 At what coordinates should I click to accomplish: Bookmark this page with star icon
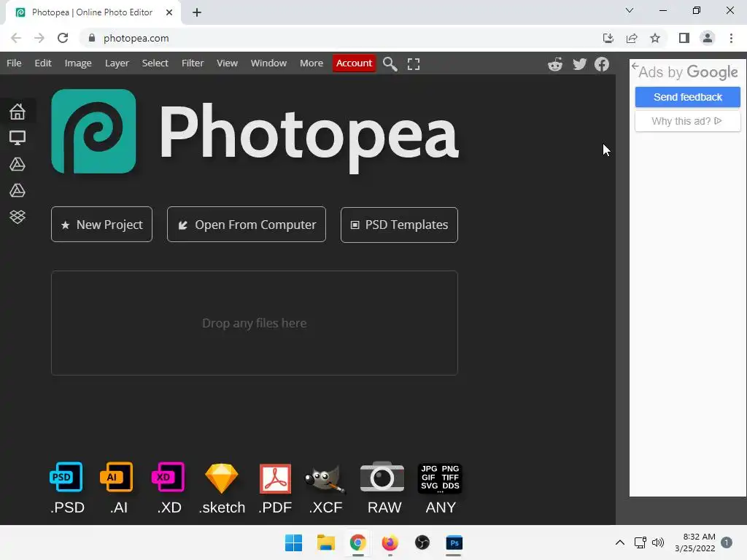coord(655,38)
